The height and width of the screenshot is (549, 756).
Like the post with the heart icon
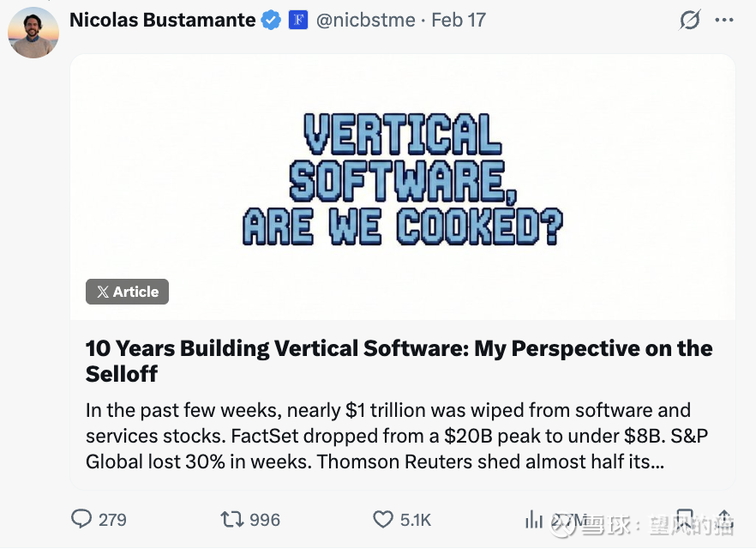click(383, 519)
